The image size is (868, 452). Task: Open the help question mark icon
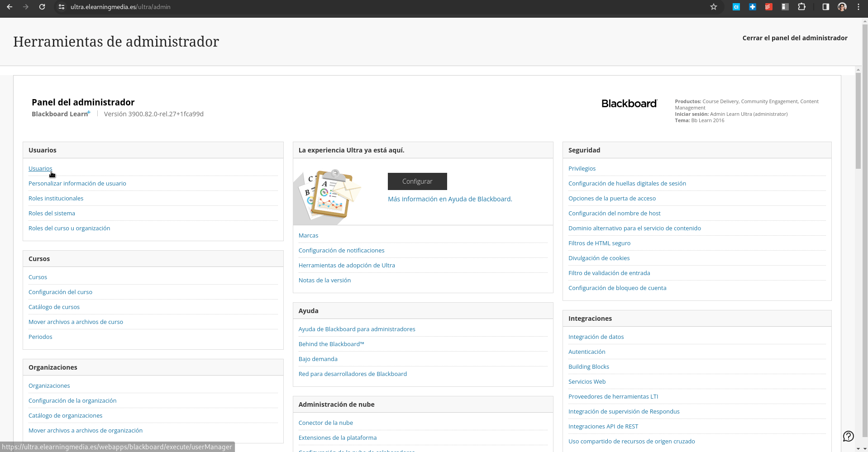[849, 436]
